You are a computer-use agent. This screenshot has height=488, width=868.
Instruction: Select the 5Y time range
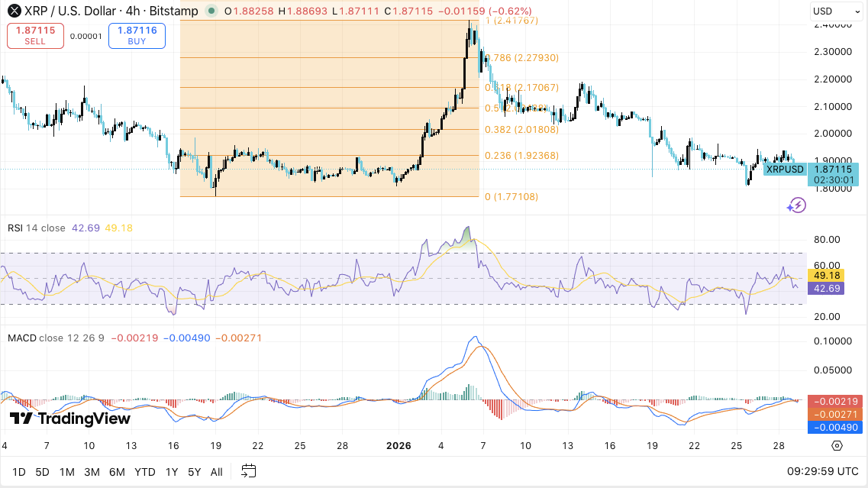[x=195, y=472]
